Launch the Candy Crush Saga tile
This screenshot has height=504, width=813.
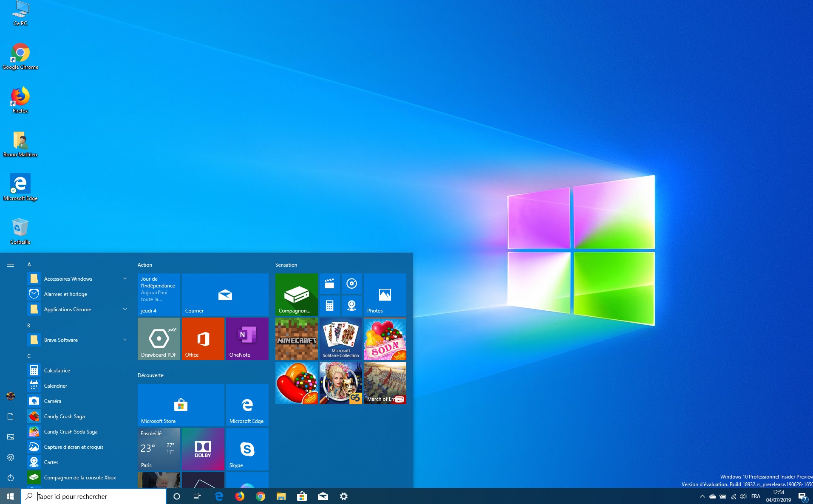tap(297, 383)
